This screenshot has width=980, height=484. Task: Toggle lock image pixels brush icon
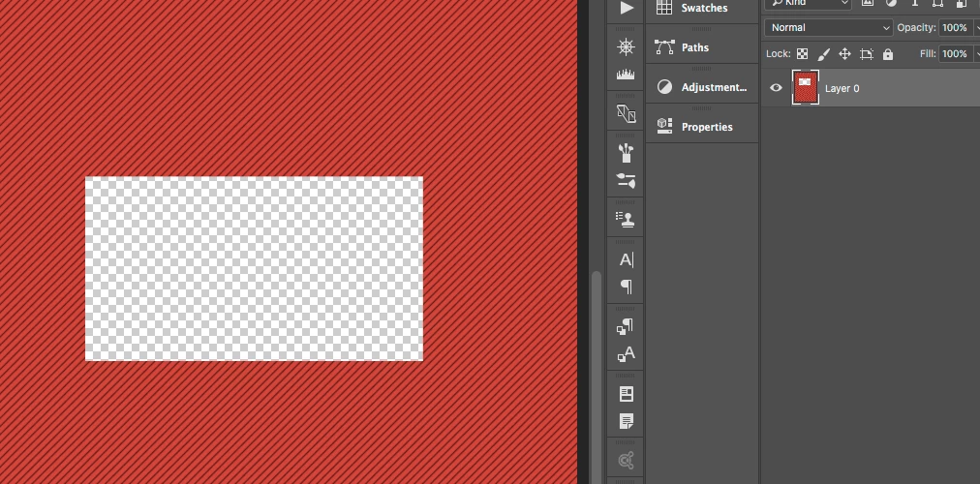click(x=824, y=54)
